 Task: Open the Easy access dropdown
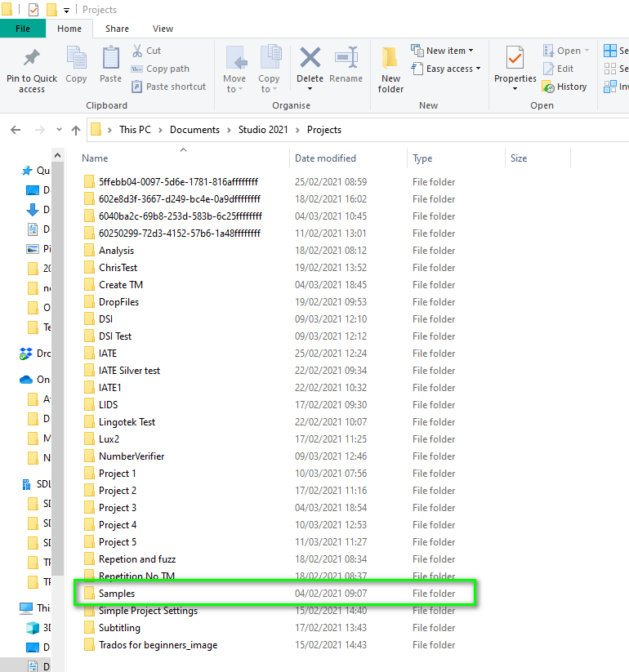446,69
